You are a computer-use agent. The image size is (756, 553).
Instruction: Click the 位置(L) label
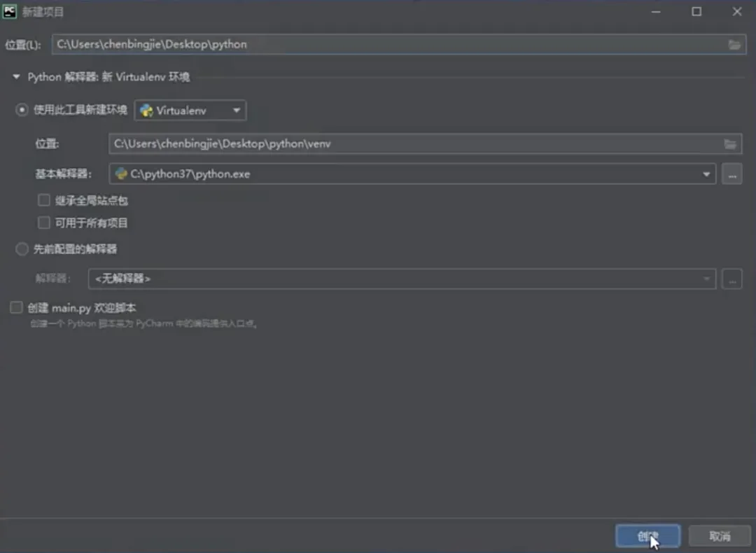point(23,45)
